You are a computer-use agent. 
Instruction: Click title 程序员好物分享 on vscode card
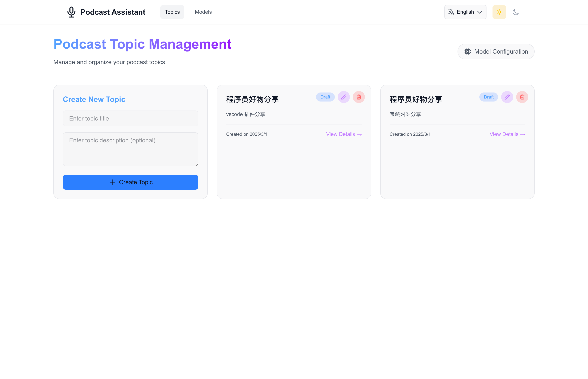252,99
